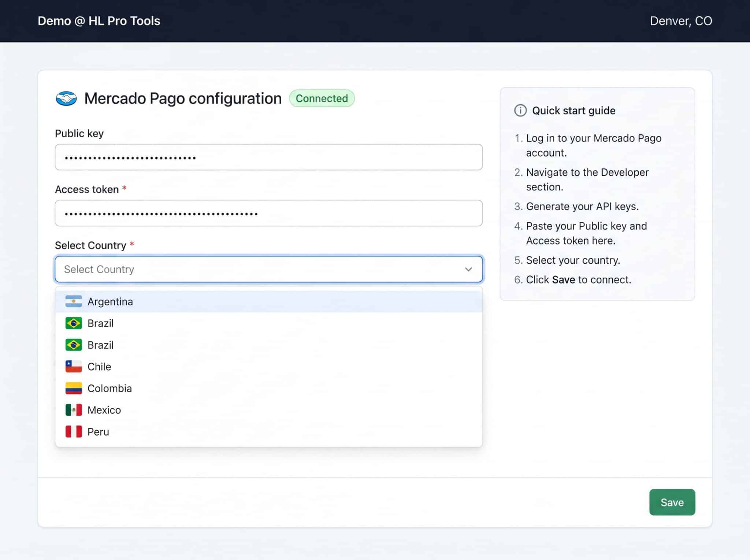Click the Mercado Pago handshake logo
Image resolution: width=750 pixels, height=560 pixels.
(x=66, y=99)
